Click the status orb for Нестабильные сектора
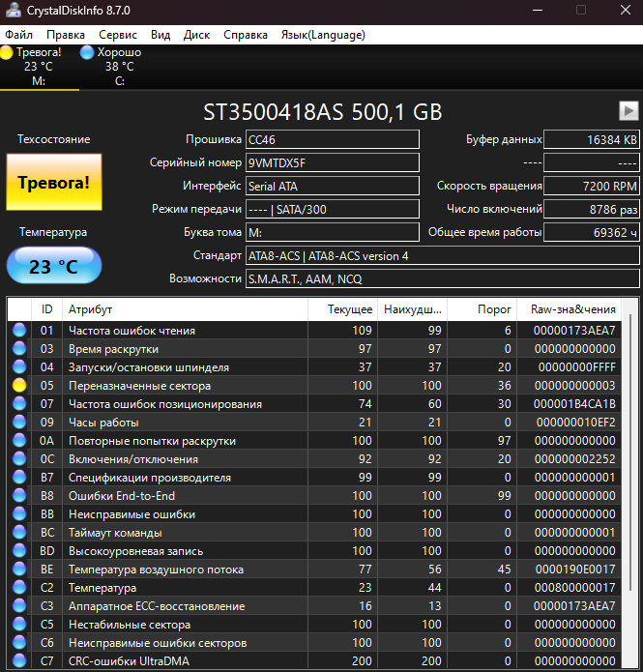This screenshot has width=643, height=672. point(19,624)
